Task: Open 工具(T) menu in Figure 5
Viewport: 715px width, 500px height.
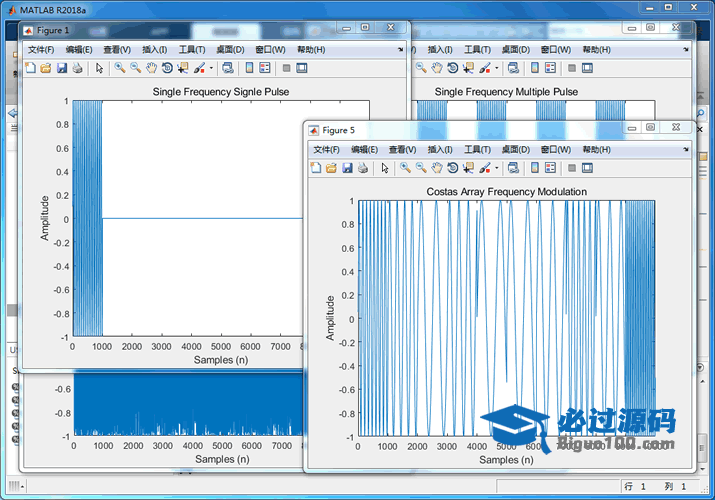Action: pos(477,149)
